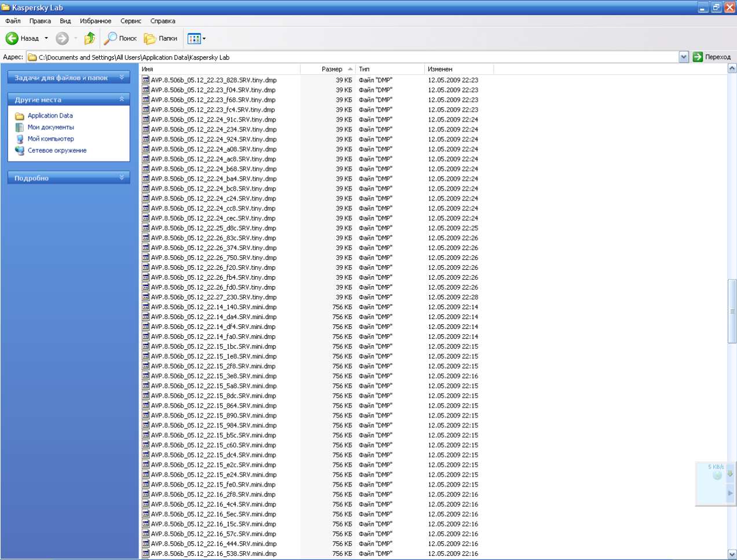The height and width of the screenshot is (560, 737).
Task: Click the green up-folder toolbar icon
Action: pyautogui.click(x=90, y=38)
